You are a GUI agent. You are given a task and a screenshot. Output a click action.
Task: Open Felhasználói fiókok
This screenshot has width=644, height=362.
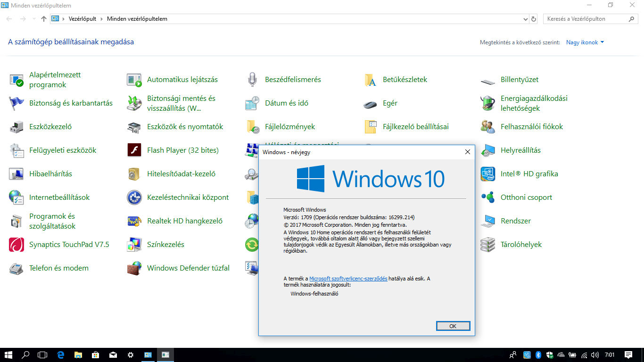522,127
